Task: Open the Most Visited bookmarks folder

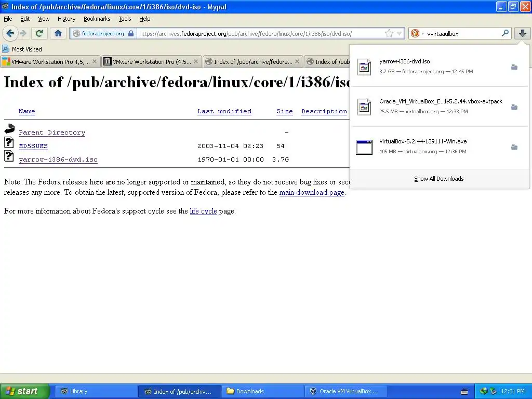Action: pos(22,49)
